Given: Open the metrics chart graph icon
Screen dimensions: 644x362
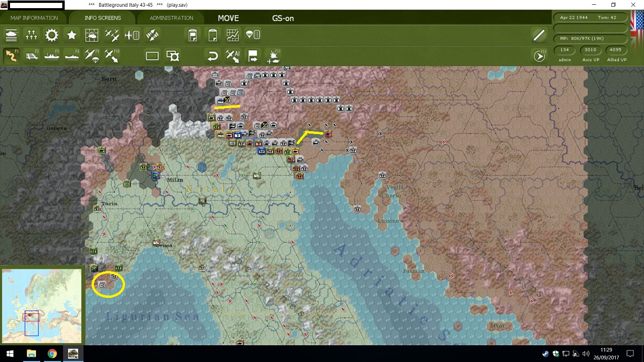Looking at the screenshot, I should coord(233,35).
